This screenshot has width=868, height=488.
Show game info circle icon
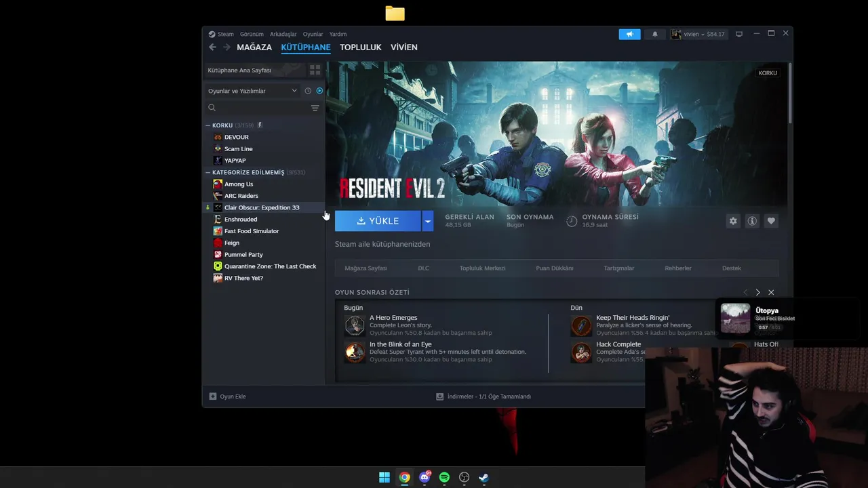(752, 221)
